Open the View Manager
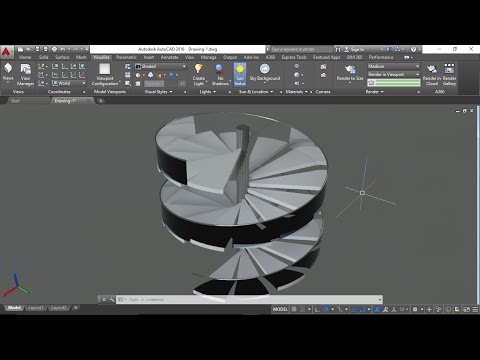Screen dimensions: 480x360 (26, 74)
